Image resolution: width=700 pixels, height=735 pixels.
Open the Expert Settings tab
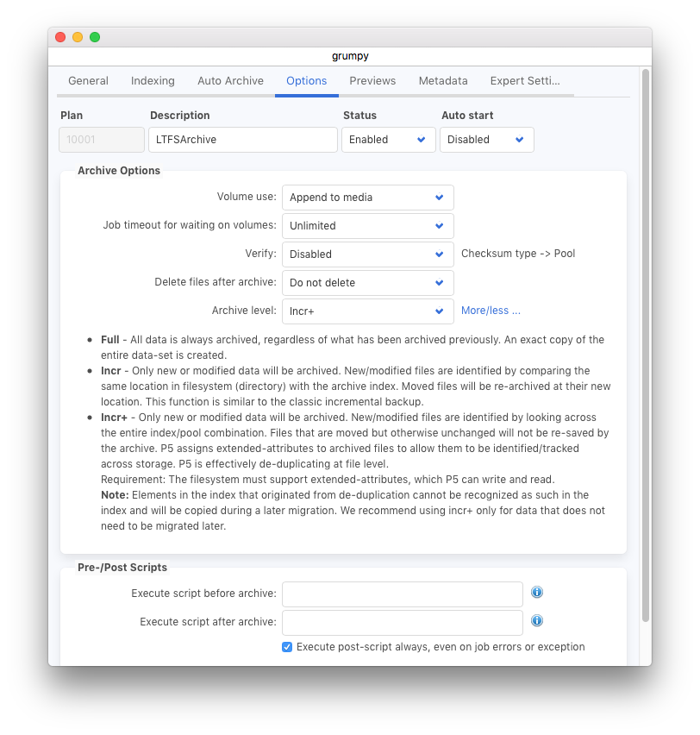click(524, 81)
